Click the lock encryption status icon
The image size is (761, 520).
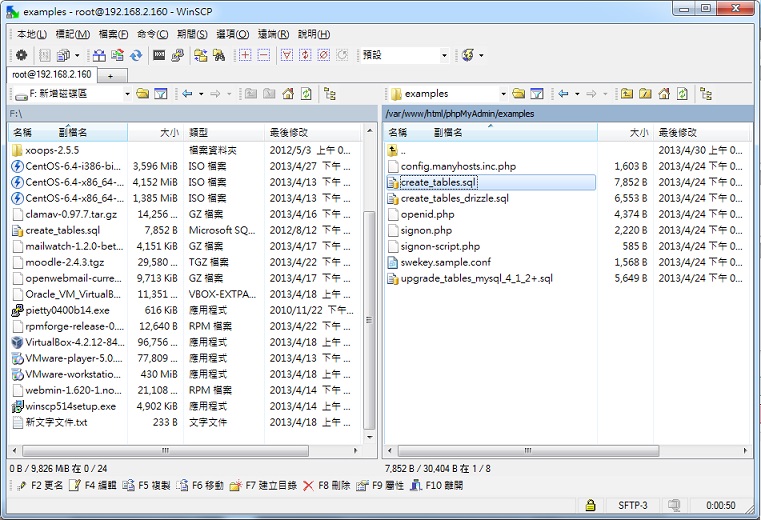pos(590,505)
